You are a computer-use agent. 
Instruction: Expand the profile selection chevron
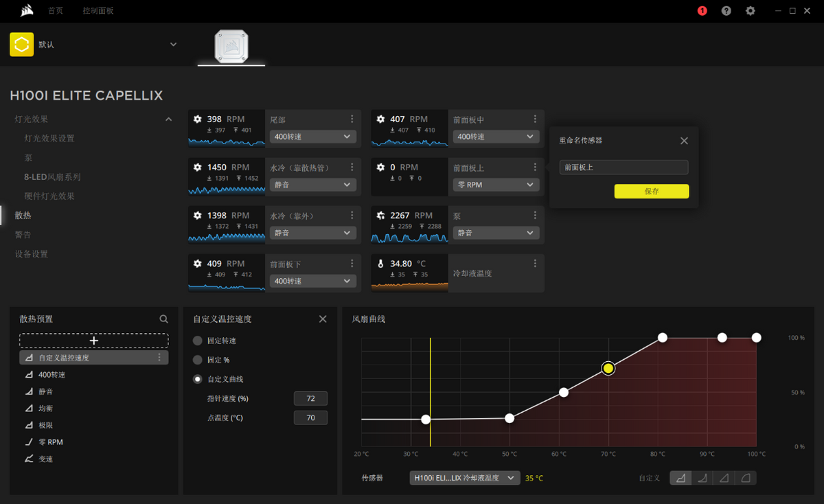tap(173, 45)
